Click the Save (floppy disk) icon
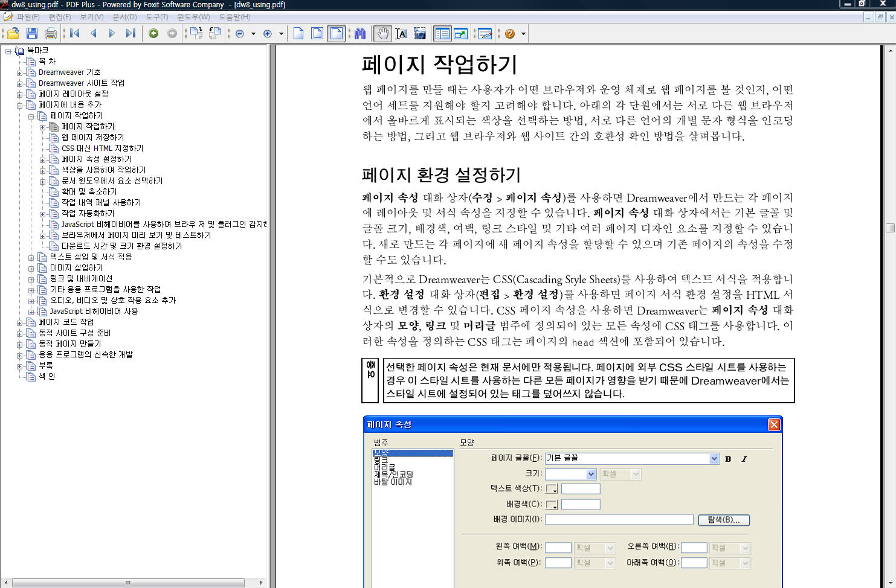The image size is (896, 588). click(32, 34)
